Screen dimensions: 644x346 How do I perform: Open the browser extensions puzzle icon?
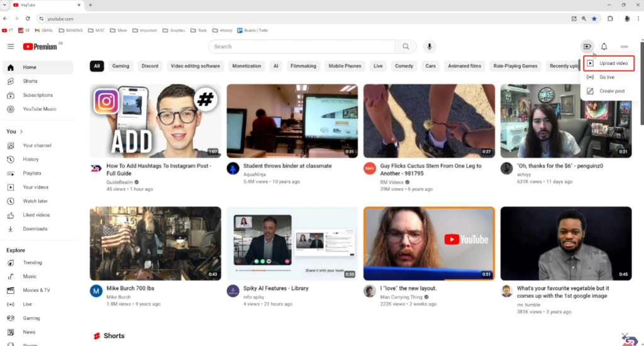pos(610,18)
